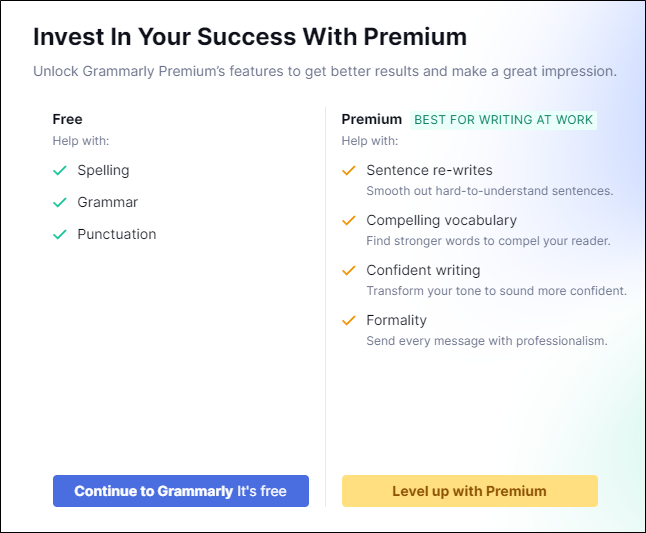This screenshot has width=646, height=533.
Task: Click the Invest In Your Success headline
Action: (250, 37)
